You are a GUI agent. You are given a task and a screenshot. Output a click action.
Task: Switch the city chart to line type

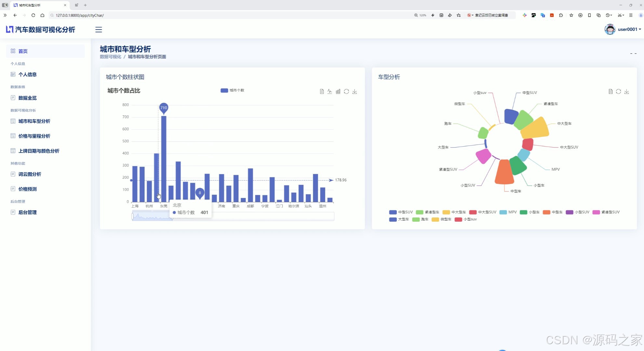pos(330,92)
